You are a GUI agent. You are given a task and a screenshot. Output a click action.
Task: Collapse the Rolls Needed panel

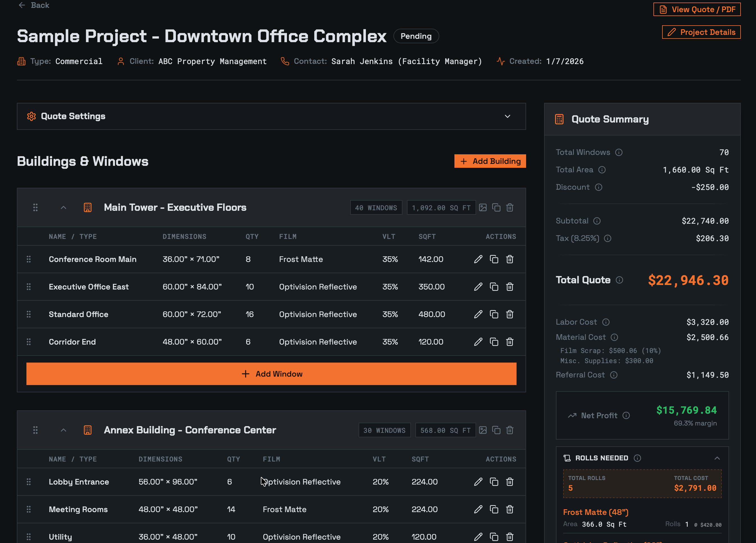pyautogui.click(x=717, y=458)
